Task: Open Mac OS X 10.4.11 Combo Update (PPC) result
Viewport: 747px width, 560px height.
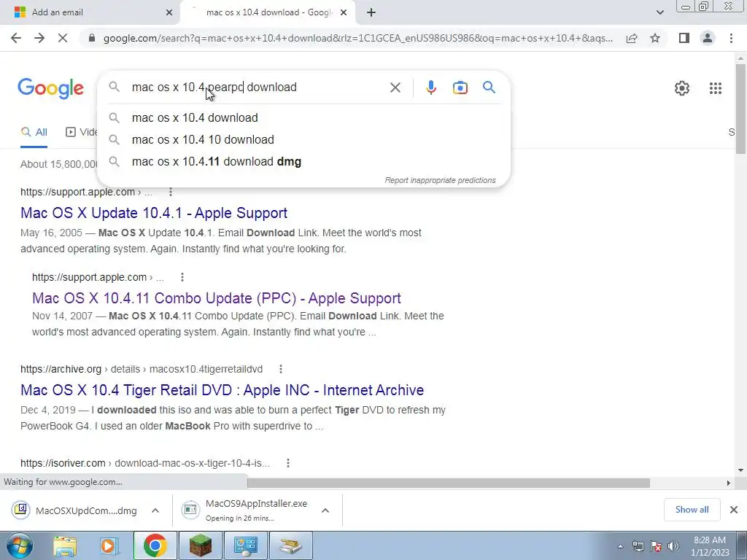Action: [216, 298]
